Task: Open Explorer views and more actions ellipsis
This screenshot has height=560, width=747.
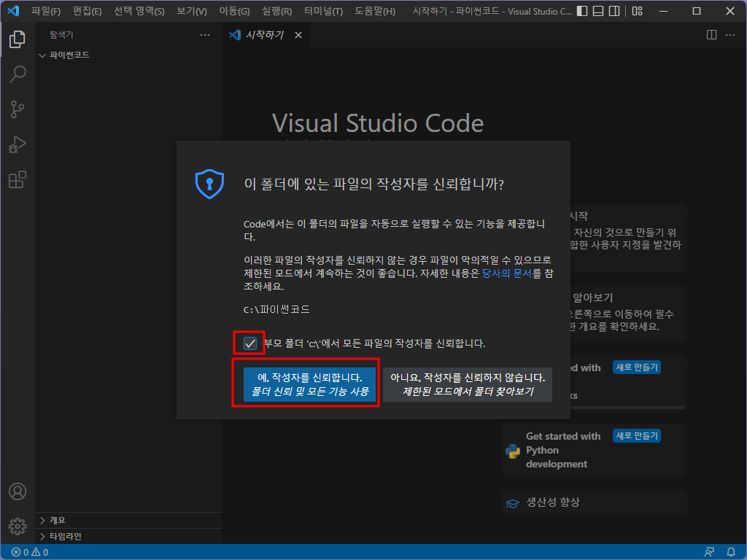Action: (205, 35)
